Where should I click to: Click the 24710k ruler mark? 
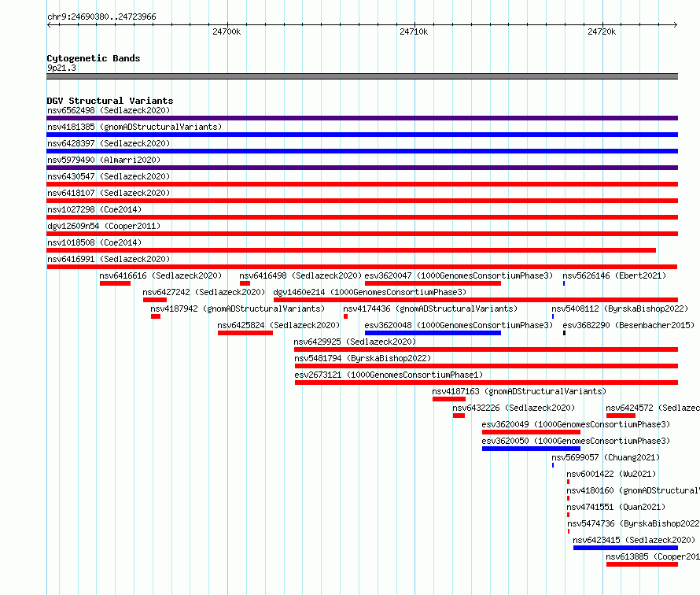pyautogui.click(x=414, y=31)
